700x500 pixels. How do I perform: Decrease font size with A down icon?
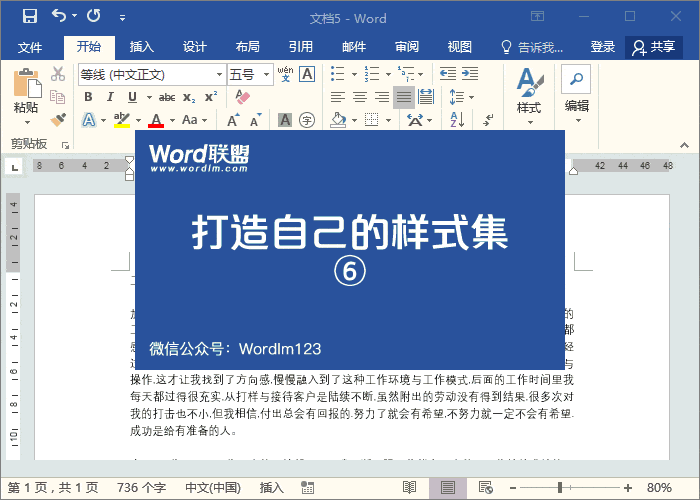[x=255, y=120]
